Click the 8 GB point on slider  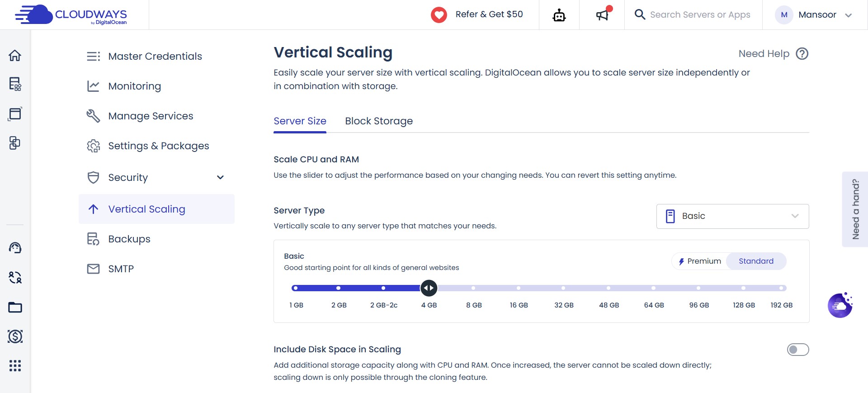(473, 288)
